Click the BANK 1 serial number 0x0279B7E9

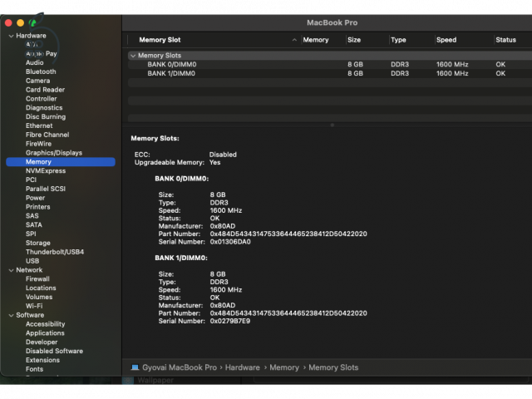point(230,322)
